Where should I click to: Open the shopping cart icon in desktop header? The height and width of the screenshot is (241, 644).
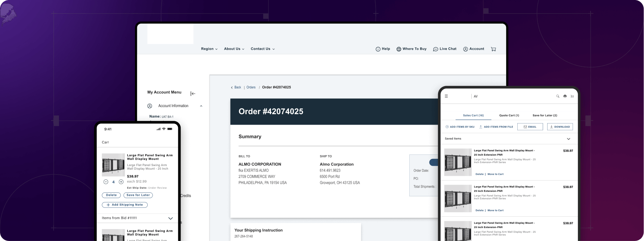click(x=493, y=49)
